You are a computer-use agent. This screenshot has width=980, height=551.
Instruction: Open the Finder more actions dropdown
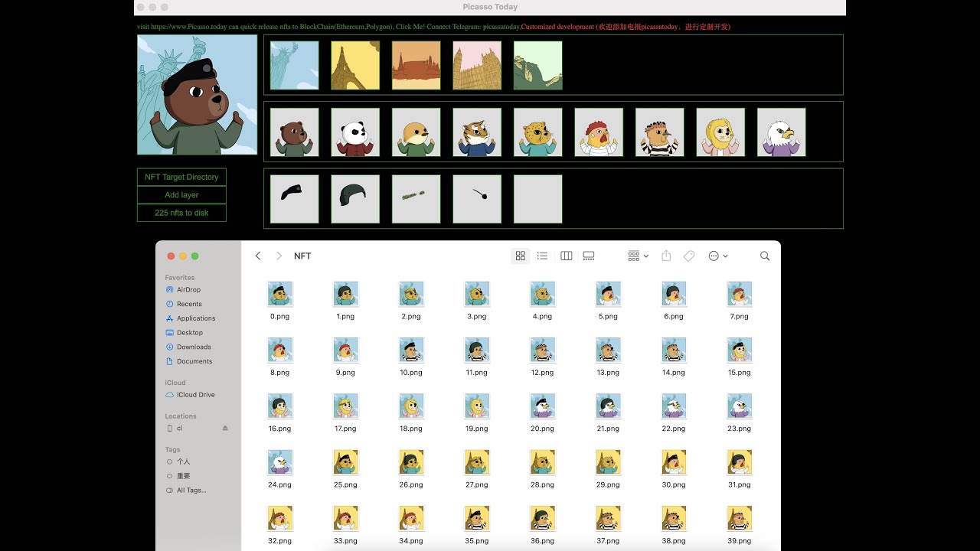click(x=718, y=256)
